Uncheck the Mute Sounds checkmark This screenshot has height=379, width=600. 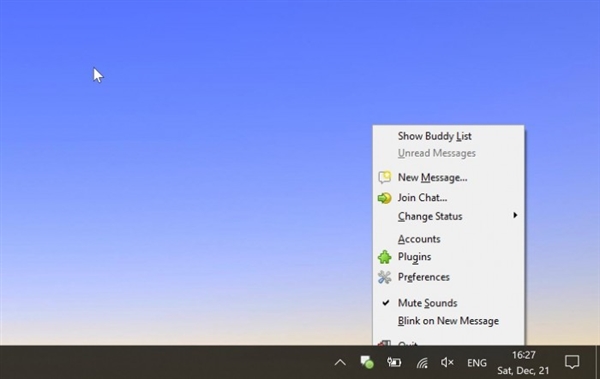tap(386, 303)
